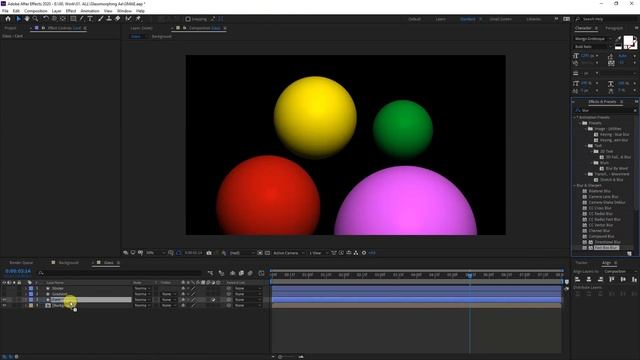Switch to the Paragraph panel tab
The width and height of the screenshot is (640, 360).
coord(614,28)
